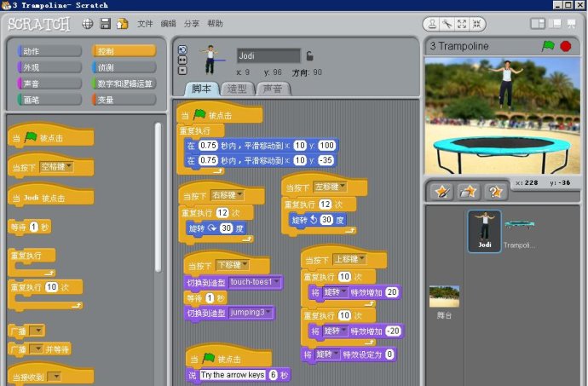
Task: Open the 上移键 key dropdown
Action: coord(349,259)
